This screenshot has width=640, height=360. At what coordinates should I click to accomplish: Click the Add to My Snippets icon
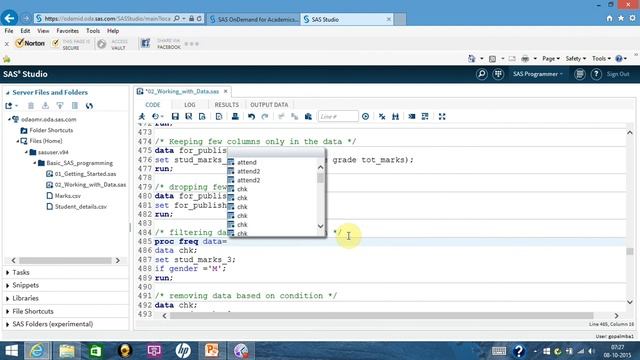[x=202, y=117]
